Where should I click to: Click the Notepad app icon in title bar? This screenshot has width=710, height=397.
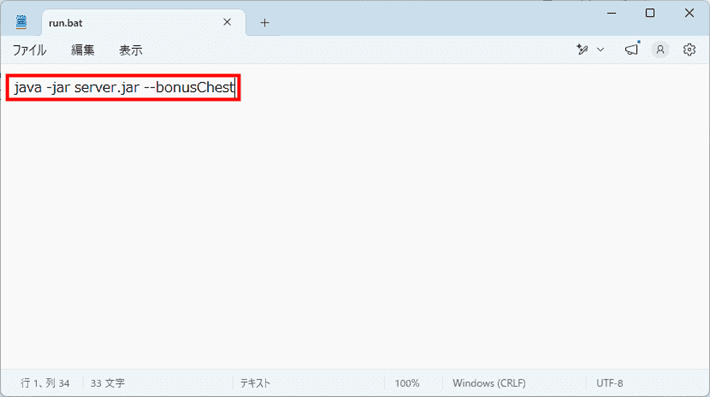click(x=21, y=22)
